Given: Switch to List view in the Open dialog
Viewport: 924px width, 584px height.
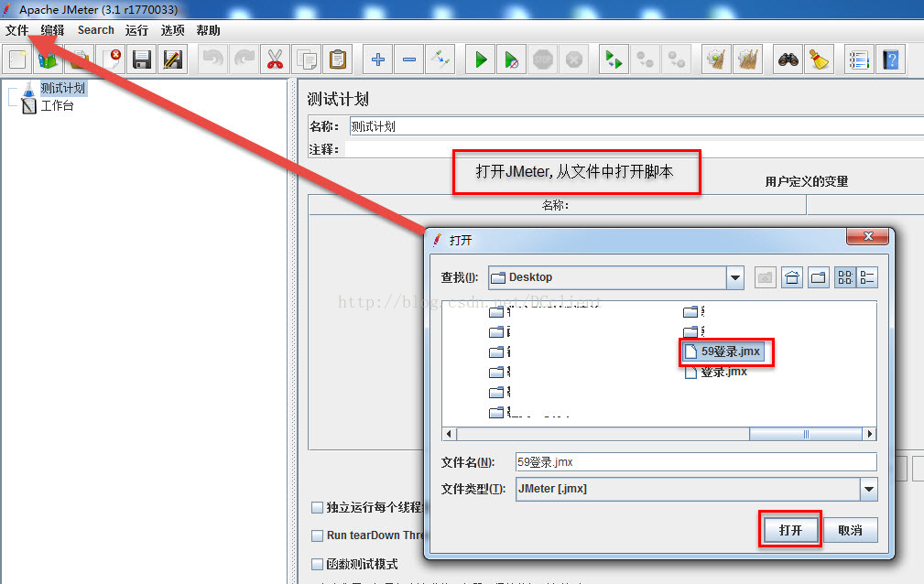Looking at the screenshot, I should pyautogui.click(x=845, y=277).
